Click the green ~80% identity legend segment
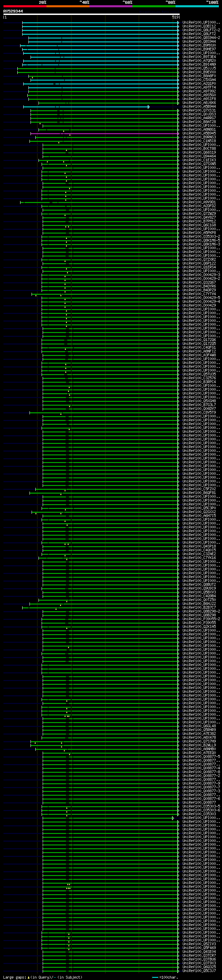The height and width of the screenshot is (980, 222). pos(154,6)
